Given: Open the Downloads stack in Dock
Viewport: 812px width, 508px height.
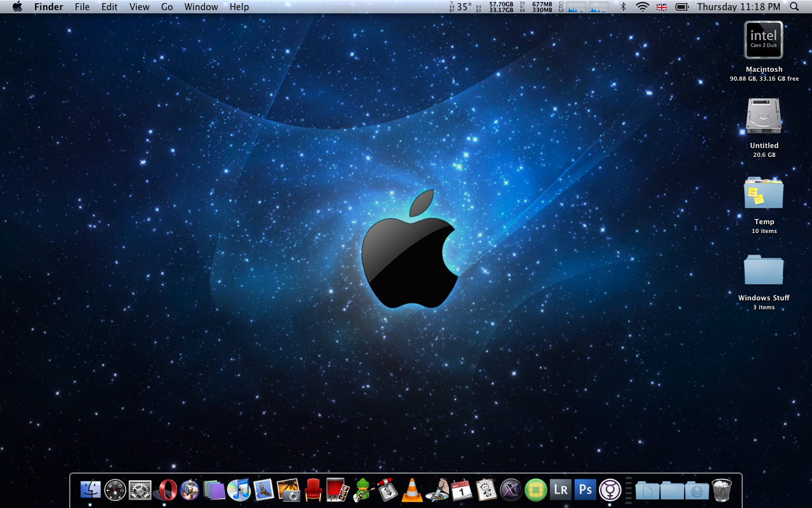Looking at the screenshot, I should (697, 490).
